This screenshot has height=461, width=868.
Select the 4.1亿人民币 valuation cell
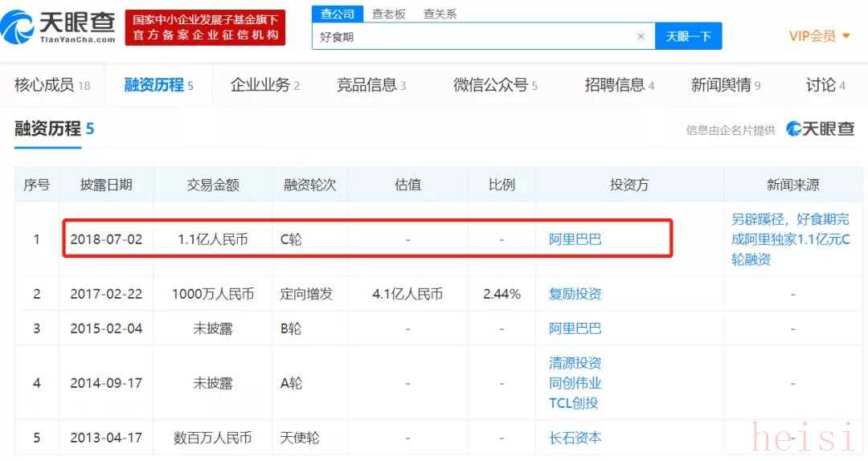[408, 294]
